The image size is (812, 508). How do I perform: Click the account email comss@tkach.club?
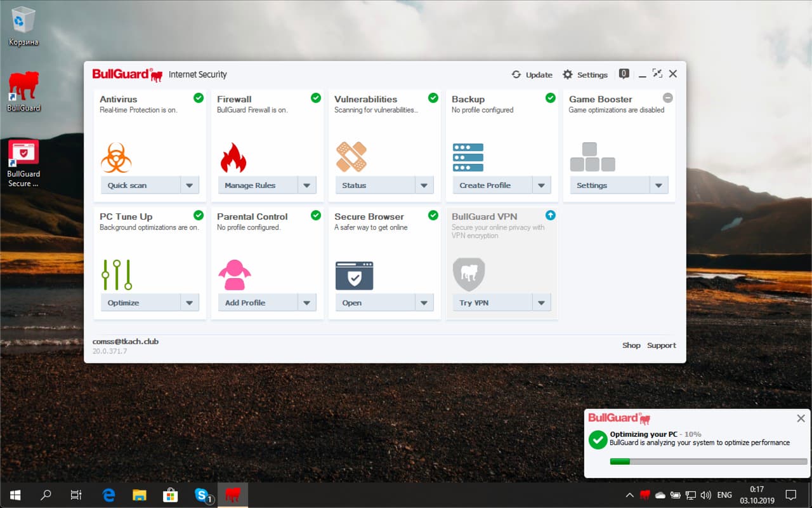coord(126,342)
